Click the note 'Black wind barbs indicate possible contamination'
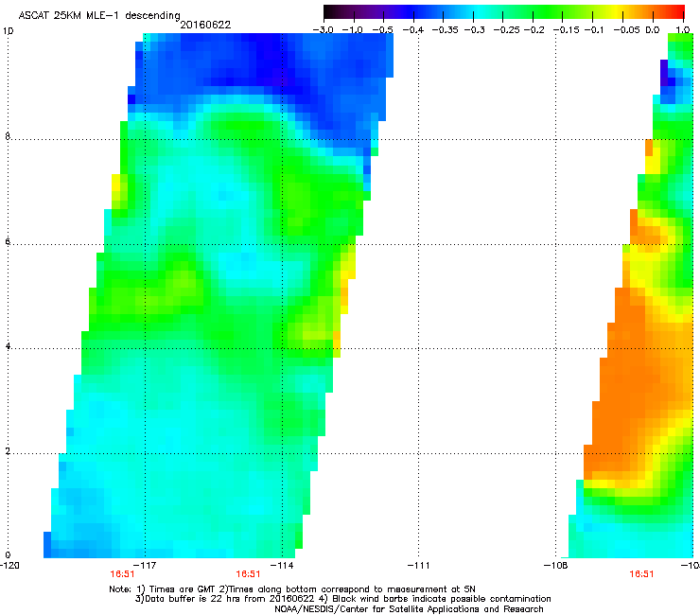The image size is (700, 615). click(442, 599)
